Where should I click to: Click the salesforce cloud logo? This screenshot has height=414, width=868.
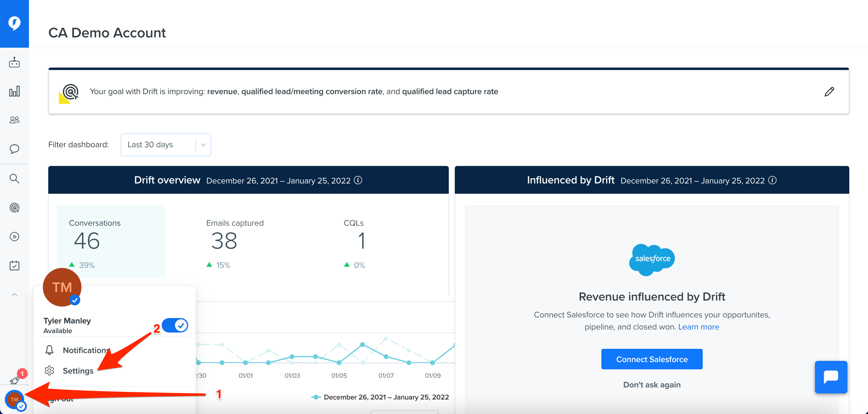(x=652, y=260)
